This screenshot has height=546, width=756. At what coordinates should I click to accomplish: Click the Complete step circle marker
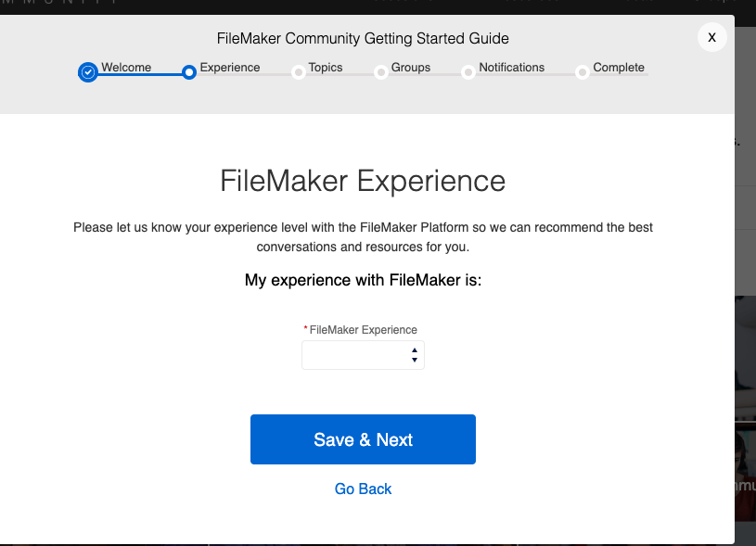(x=582, y=72)
